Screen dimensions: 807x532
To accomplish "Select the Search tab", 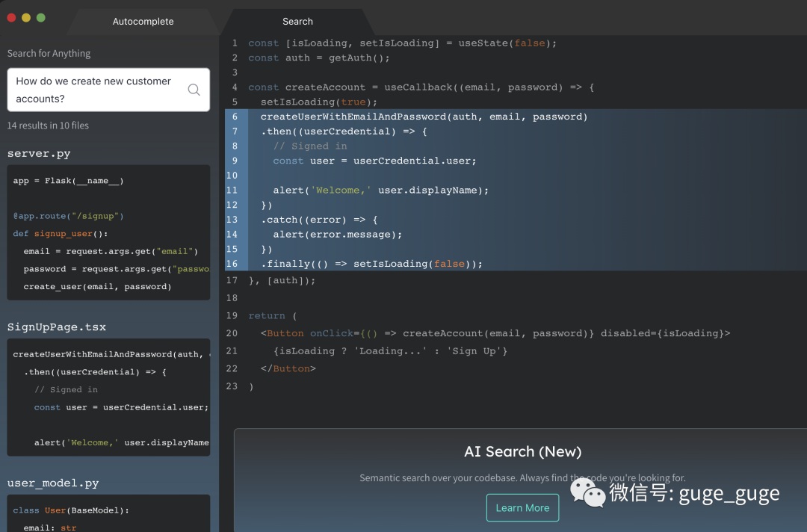I will [297, 22].
